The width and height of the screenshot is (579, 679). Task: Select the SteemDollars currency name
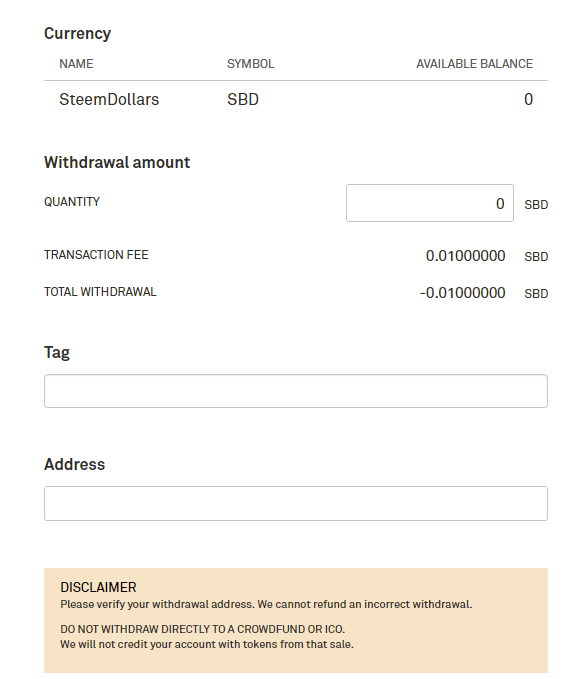109,100
